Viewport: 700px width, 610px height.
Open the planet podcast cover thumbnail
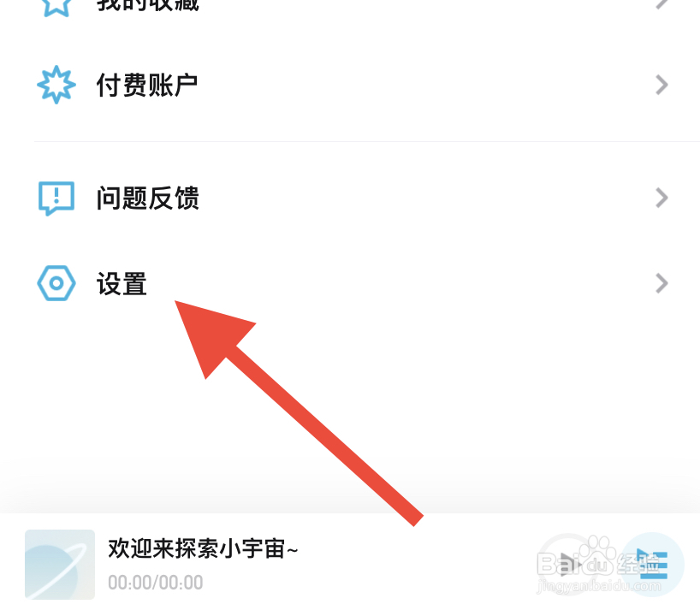click(x=60, y=565)
